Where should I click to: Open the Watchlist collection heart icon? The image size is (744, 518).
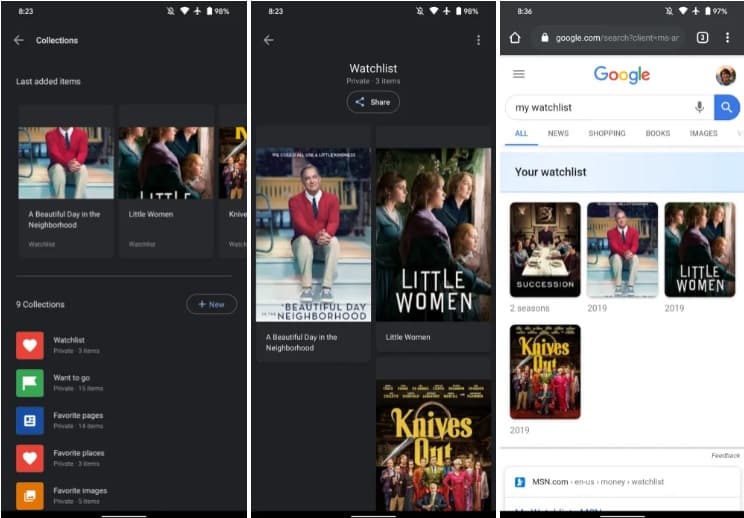(x=30, y=345)
